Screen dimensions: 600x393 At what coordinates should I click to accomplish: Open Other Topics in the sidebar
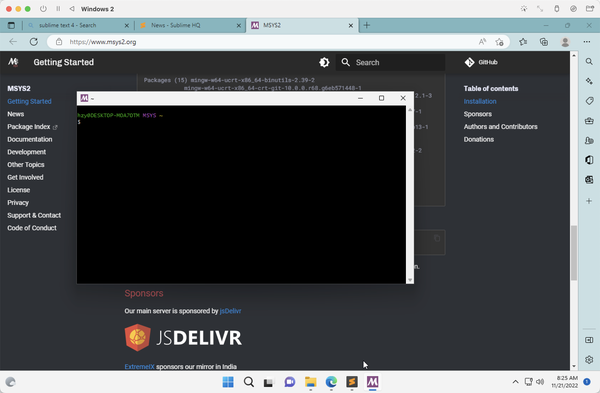[26, 165]
